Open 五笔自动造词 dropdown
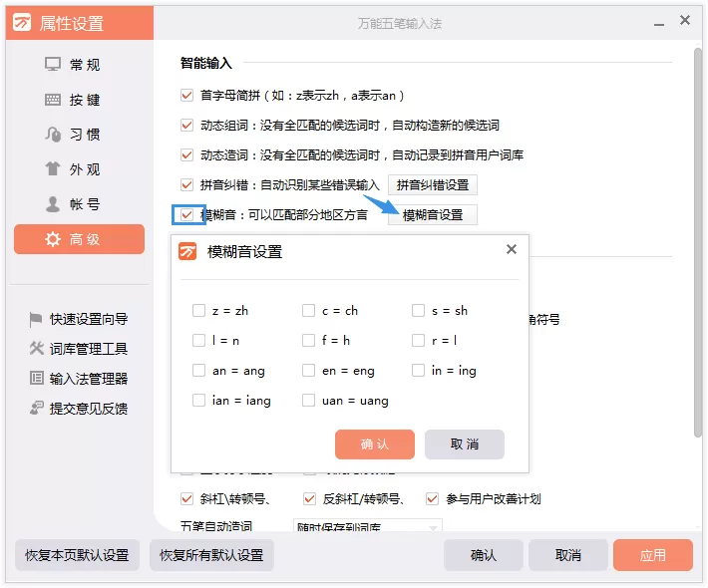 [x=368, y=526]
